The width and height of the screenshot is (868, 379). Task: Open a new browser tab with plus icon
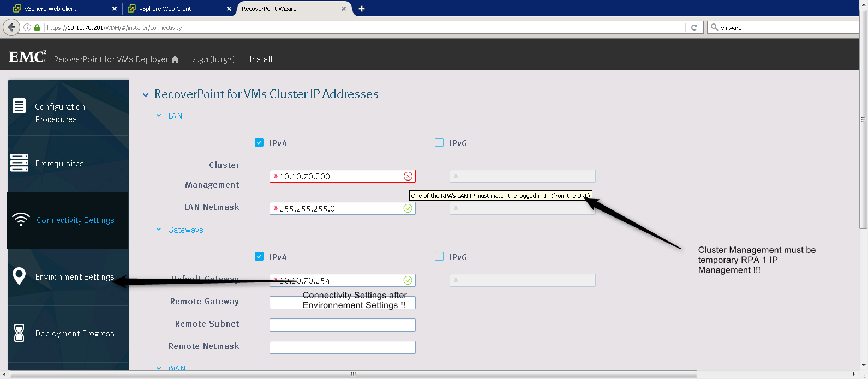pos(362,9)
